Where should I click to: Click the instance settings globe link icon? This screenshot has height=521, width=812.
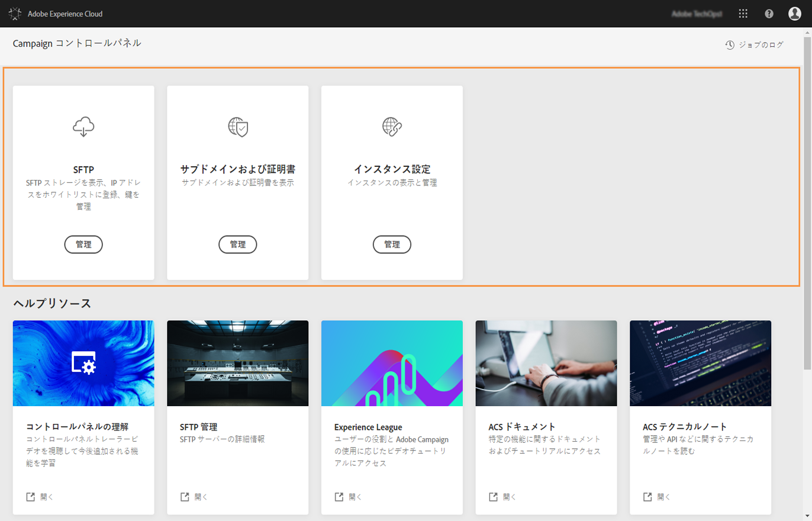coord(392,126)
